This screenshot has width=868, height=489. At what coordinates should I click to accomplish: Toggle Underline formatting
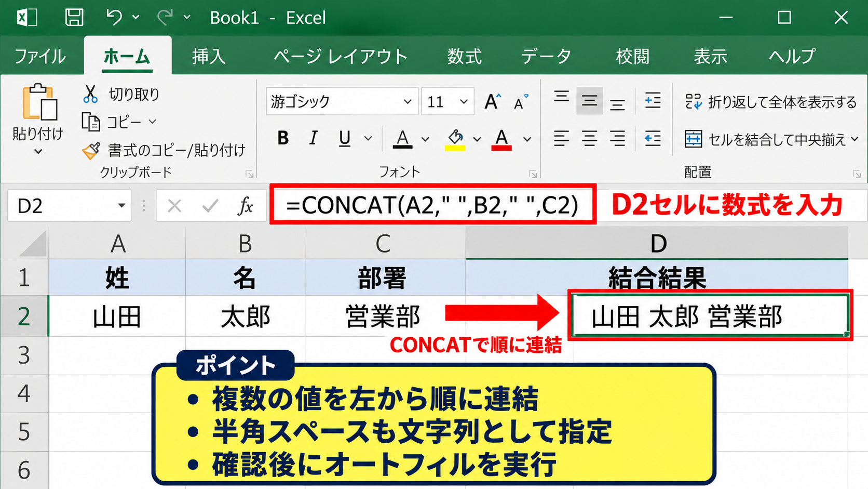344,138
